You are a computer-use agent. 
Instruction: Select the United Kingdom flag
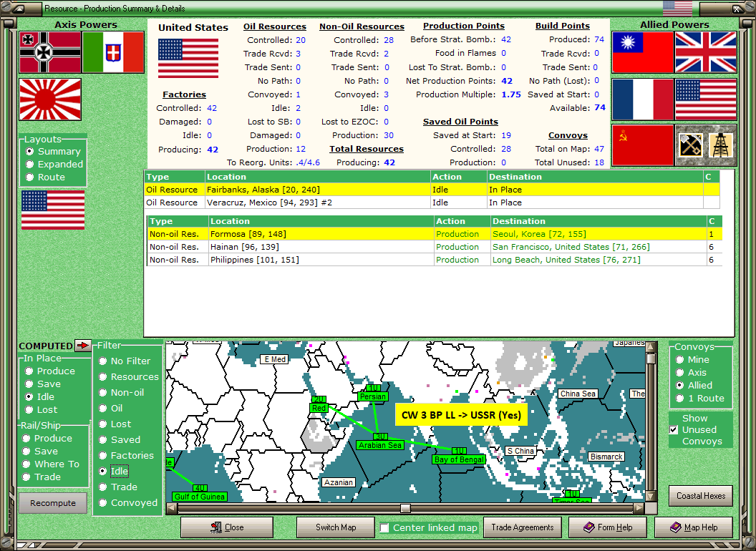pos(706,52)
